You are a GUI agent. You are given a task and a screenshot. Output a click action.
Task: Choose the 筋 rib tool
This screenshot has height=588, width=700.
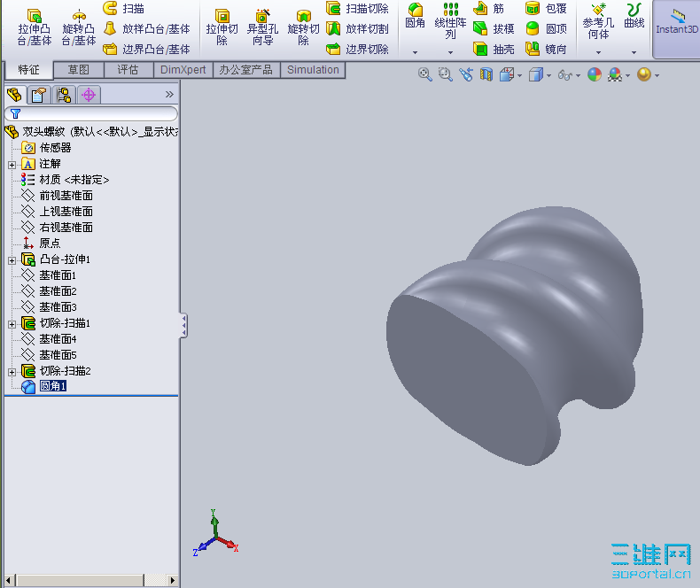488,8
